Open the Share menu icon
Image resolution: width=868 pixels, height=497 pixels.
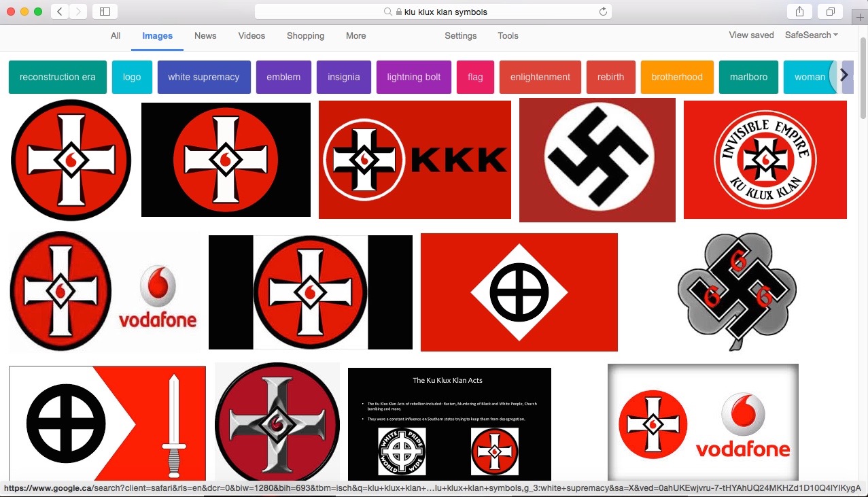(799, 12)
